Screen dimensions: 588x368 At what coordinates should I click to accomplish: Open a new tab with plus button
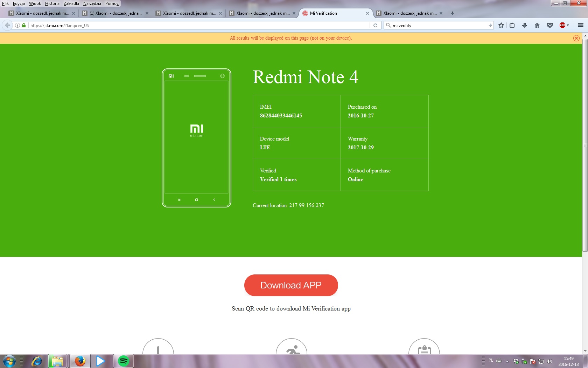(453, 13)
